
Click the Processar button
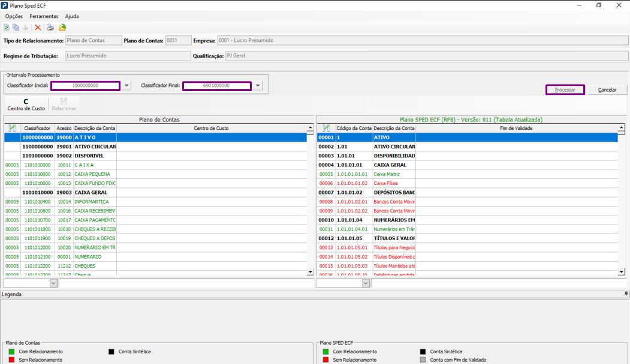click(565, 90)
